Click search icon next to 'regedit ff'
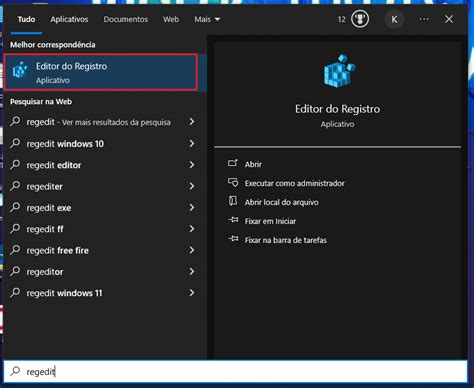Image resolution: width=474 pixels, height=388 pixels. 15,228
